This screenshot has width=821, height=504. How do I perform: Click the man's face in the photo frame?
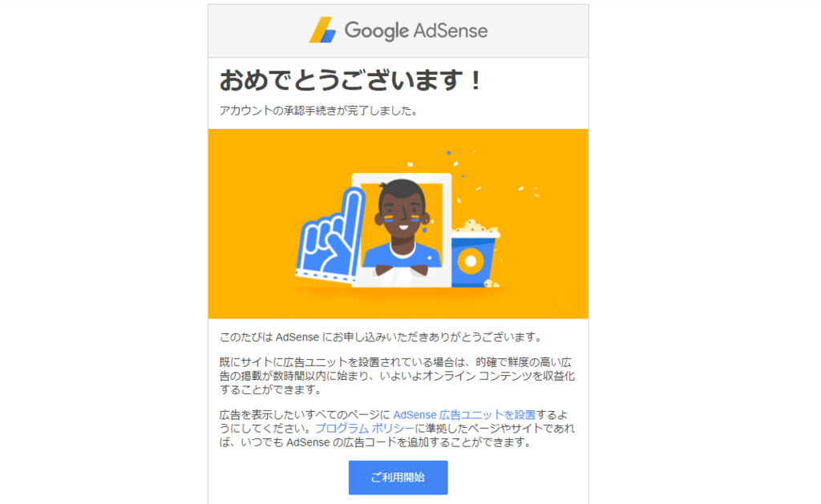(402, 209)
